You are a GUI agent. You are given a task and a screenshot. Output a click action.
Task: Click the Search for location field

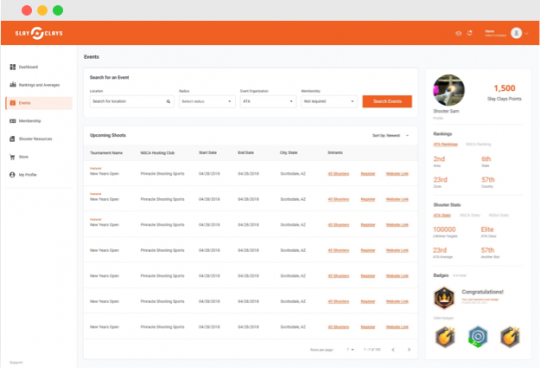[x=132, y=102]
